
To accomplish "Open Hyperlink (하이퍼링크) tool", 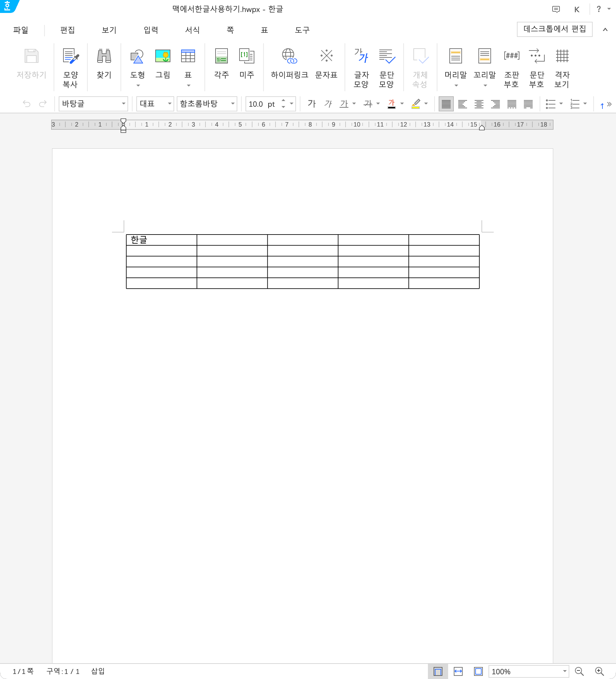I will pyautogui.click(x=289, y=56).
